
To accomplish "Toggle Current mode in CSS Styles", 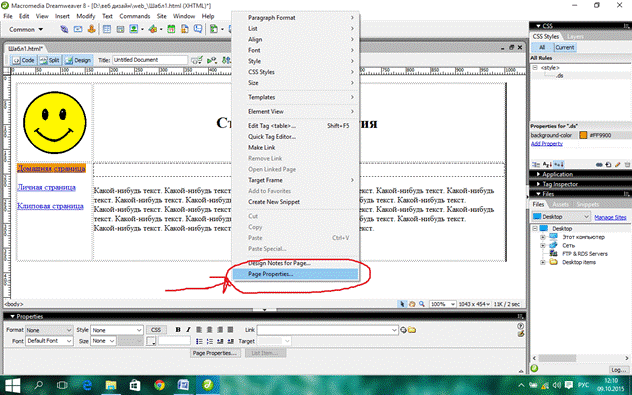I will [565, 47].
